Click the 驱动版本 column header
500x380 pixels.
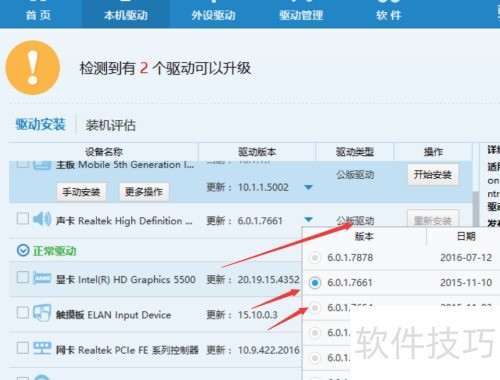pos(257,152)
